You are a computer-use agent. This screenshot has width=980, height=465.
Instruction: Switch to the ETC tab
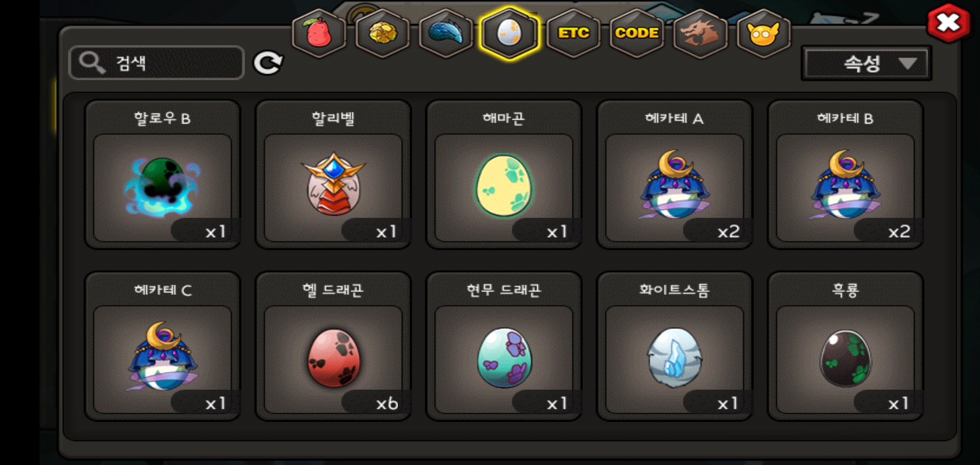pos(573,33)
